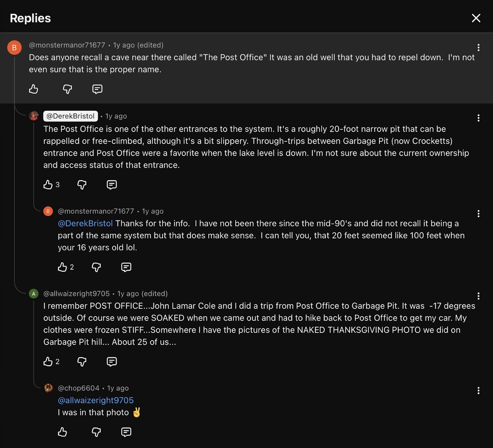Reply to allwaizeright9705's Thanksgiving photo comment
The image size is (493, 448).
112,361
